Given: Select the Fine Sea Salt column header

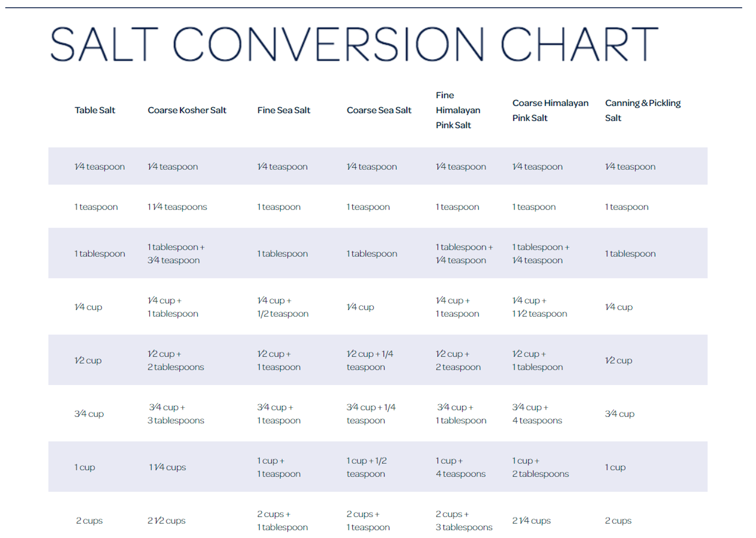Looking at the screenshot, I should pos(284,110).
